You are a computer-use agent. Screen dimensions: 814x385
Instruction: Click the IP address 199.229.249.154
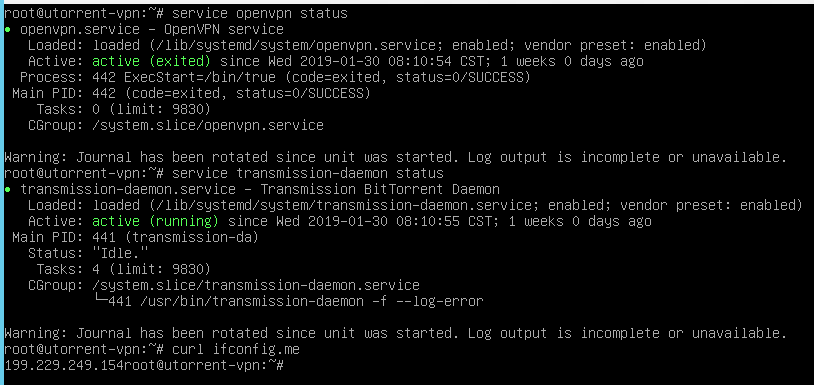(64, 365)
